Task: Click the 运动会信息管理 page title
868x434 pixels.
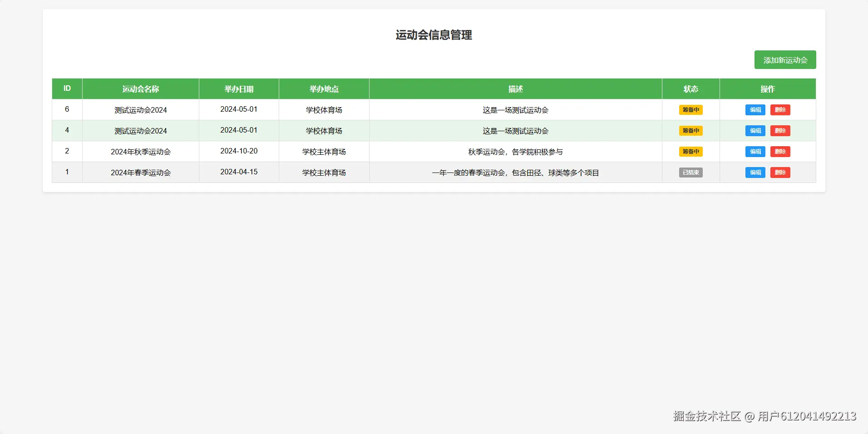Action: pos(434,35)
